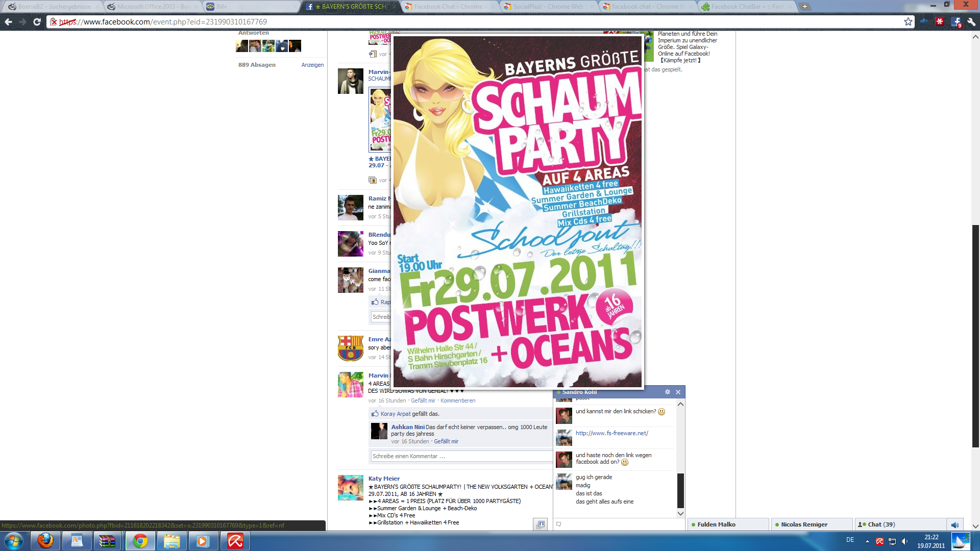The height and width of the screenshot is (551, 980).
Task: Reload the page with the refresh icon
Action: tap(37, 22)
